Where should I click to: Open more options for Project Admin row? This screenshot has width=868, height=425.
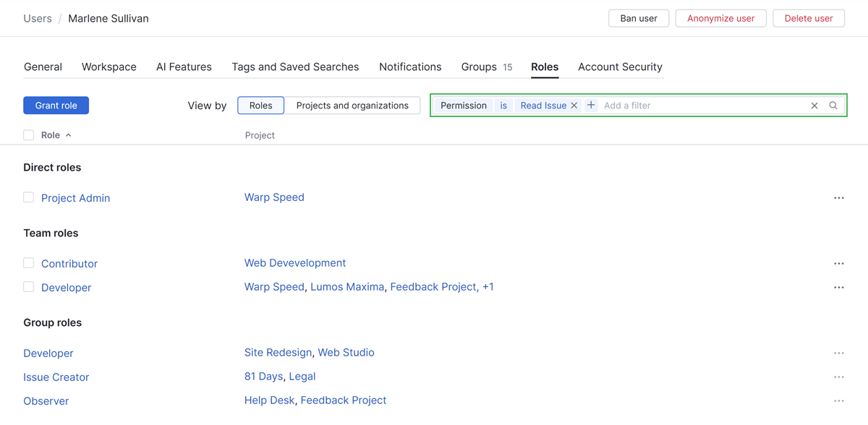(x=839, y=198)
